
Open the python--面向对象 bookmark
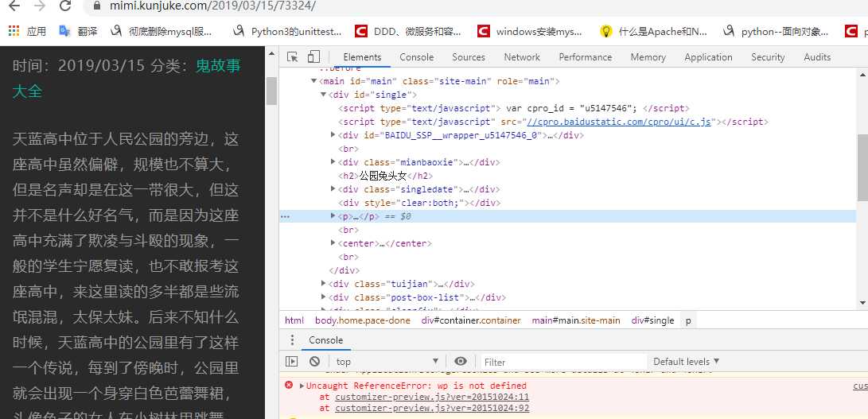click(776, 32)
